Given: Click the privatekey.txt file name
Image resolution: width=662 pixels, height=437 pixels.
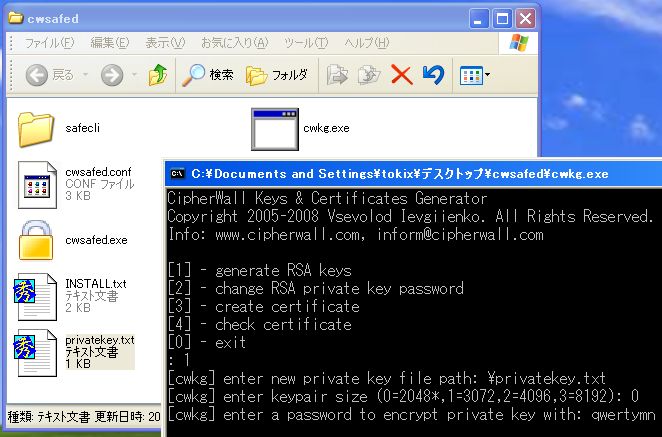Looking at the screenshot, I should tap(100, 340).
